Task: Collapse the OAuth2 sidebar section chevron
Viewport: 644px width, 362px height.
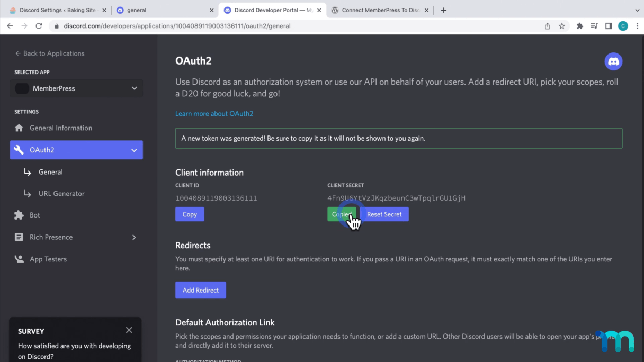Action: (x=134, y=150)
